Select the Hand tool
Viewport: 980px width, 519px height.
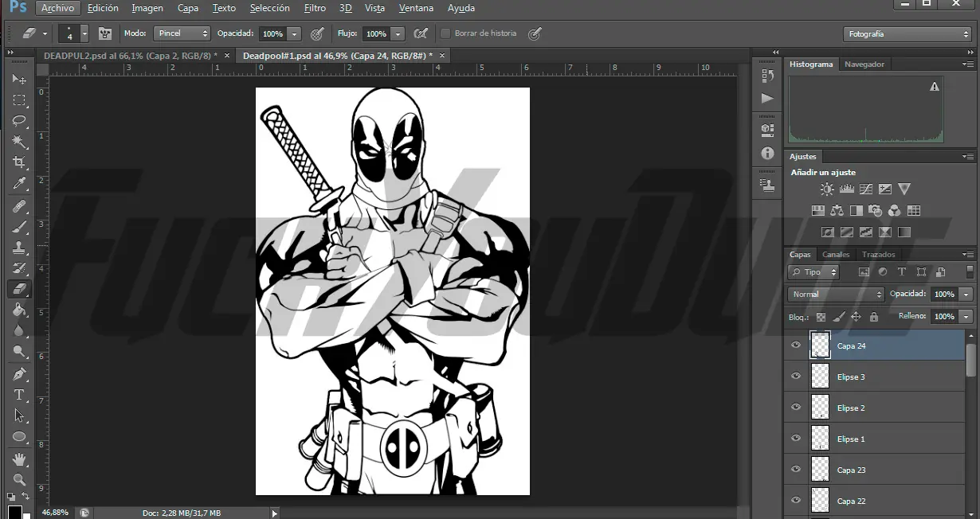[x=19, y=459]
